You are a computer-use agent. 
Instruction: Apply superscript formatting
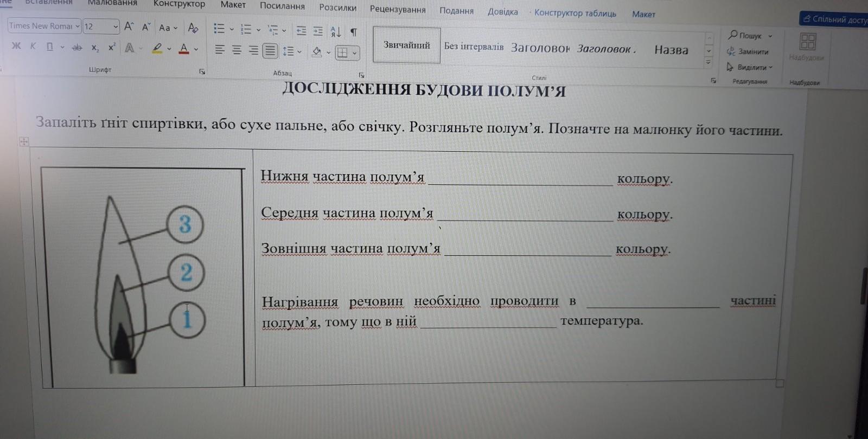[x=111, y=48]
